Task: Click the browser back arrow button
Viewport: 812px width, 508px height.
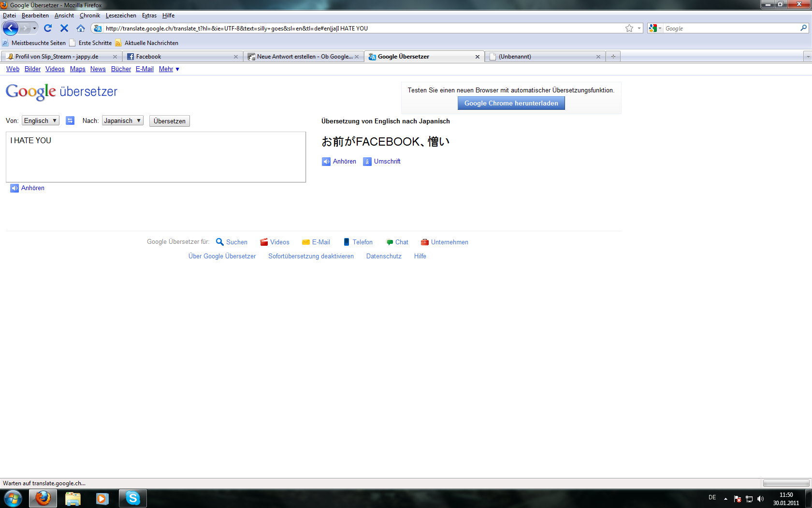Action: click(11, 28)
